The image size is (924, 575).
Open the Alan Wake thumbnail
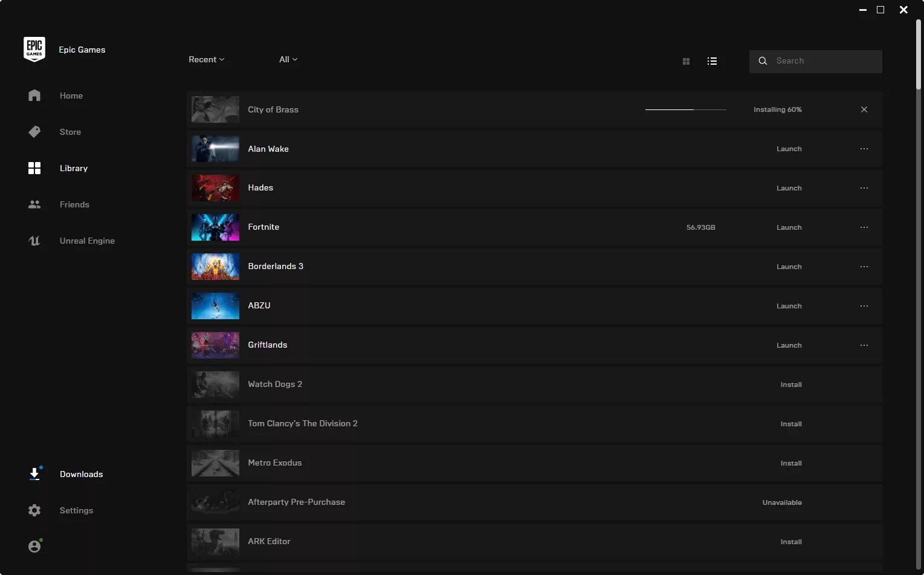pos(215,149)
